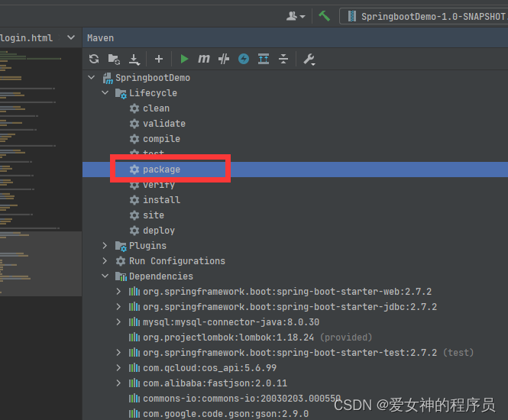Select the login.html editor tab
The width and height of the screenshot is (508, 420).
(x=26, y=38)
